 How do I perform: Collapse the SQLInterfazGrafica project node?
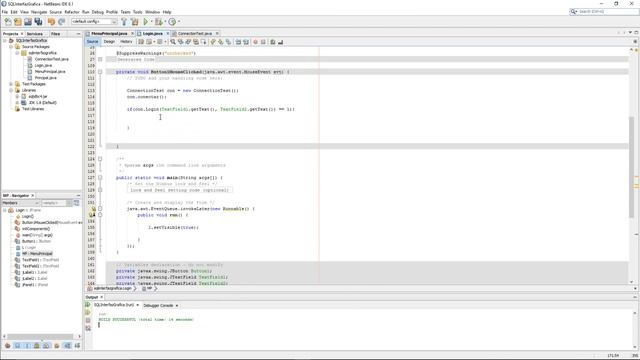[x=5, y=41]
